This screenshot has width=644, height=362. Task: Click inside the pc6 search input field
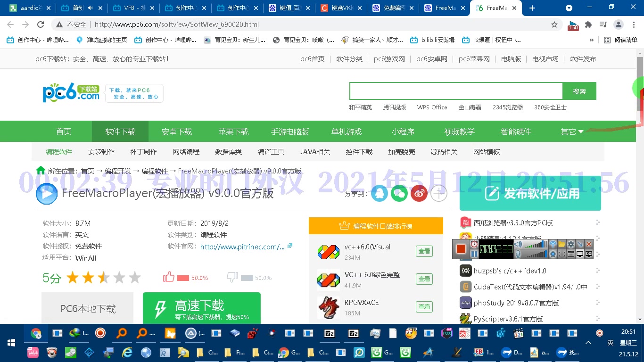[456, 91]
